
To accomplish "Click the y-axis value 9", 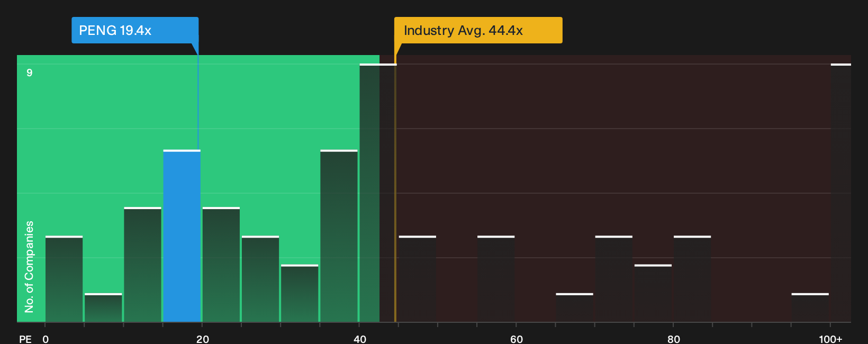I will pos(30,73).
